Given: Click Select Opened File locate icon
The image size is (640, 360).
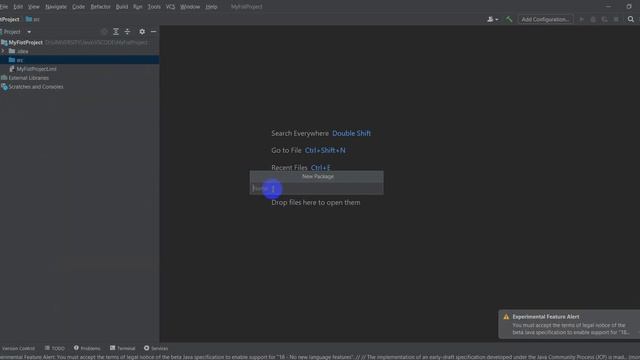Looking at the screenshot, I should 104,31.
